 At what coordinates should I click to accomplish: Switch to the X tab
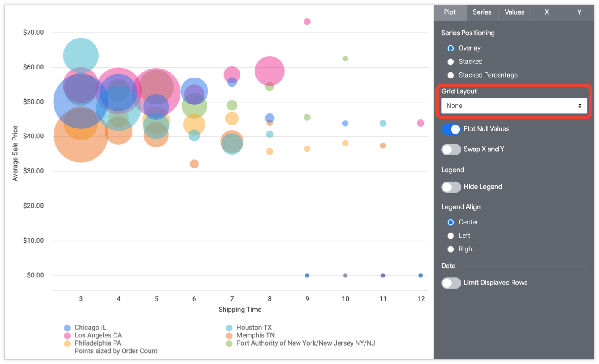[547, 12]
